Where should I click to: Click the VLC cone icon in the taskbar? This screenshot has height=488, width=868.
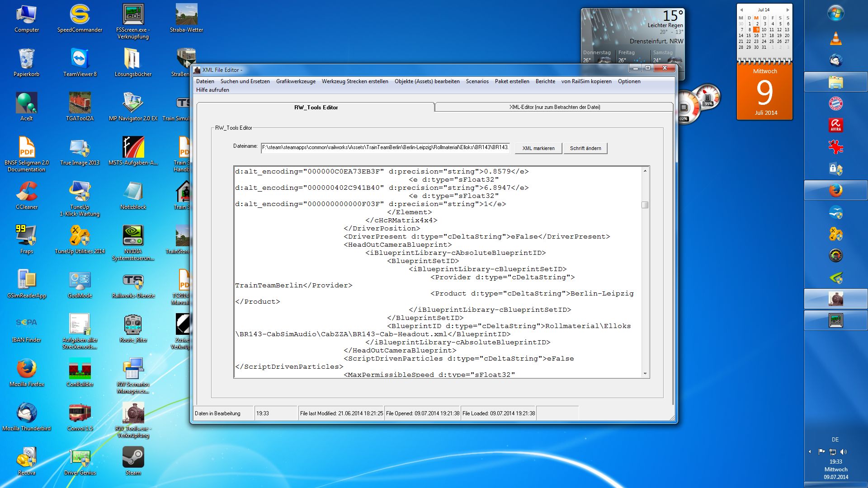[835, 38]
